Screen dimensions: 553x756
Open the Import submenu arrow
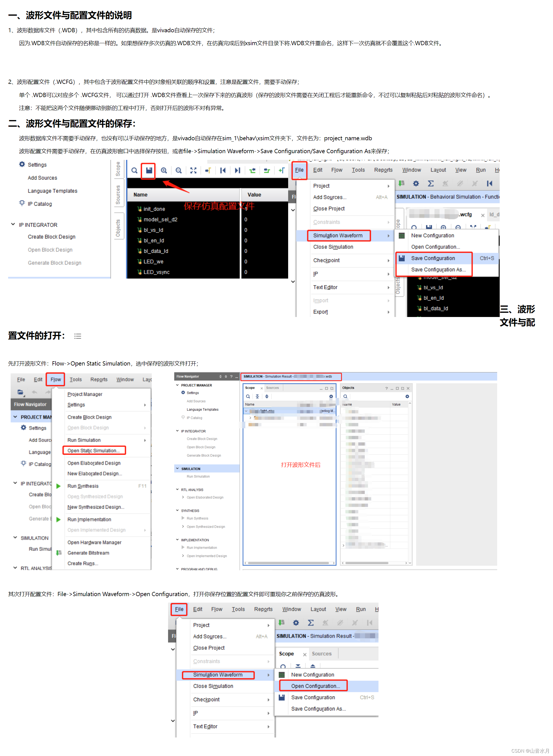pyautogui.click(x=388, y=300)
